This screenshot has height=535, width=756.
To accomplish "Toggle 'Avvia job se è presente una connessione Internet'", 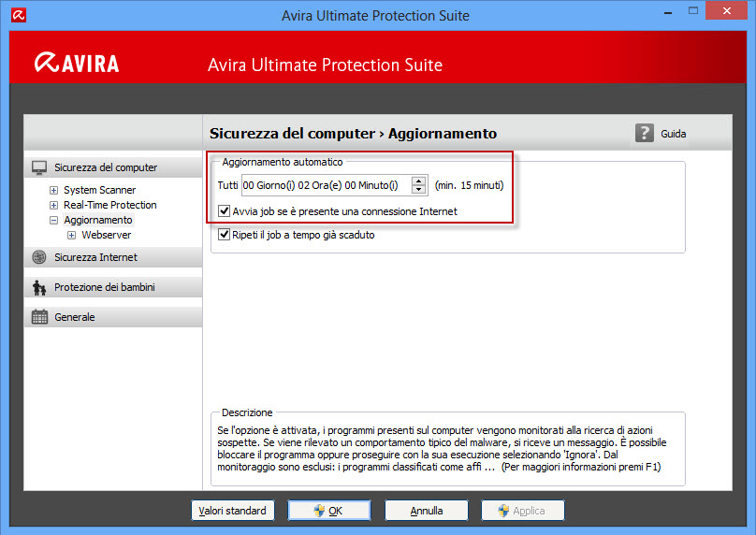I will (224, 211).
